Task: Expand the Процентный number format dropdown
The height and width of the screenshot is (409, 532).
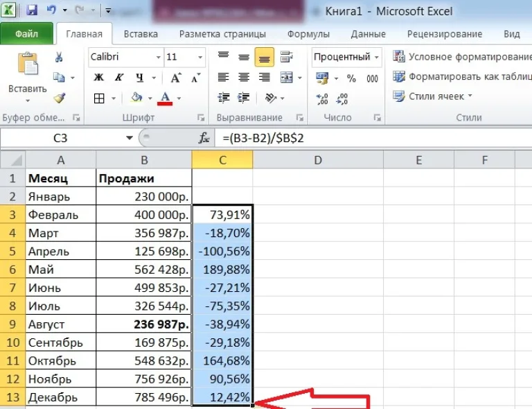Action: [377, 57]
